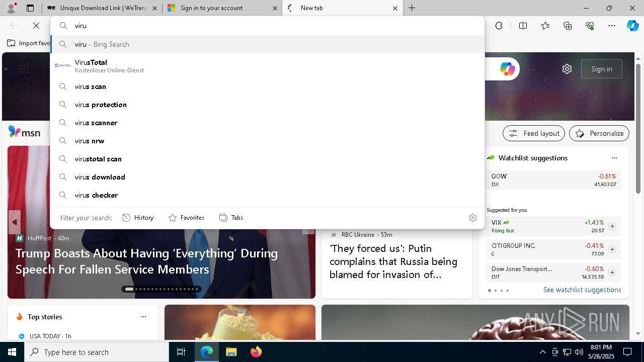This screenshot has height=362, width=644.
Task: Open the Browser essentials heart icon
Action: click(x=590, y=26)
